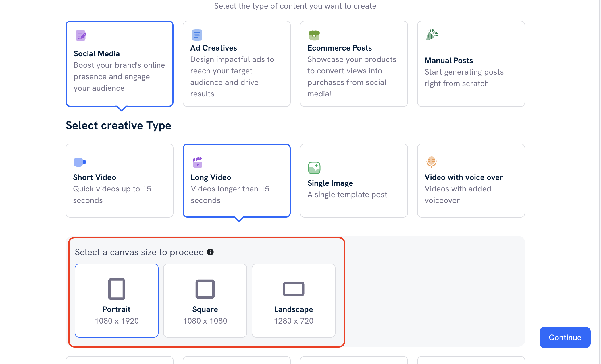Choose the Square 1080 x 1080 canvas
Viewport: 601px width, 364px height.
pyautogui.click(x=205, y=300)
